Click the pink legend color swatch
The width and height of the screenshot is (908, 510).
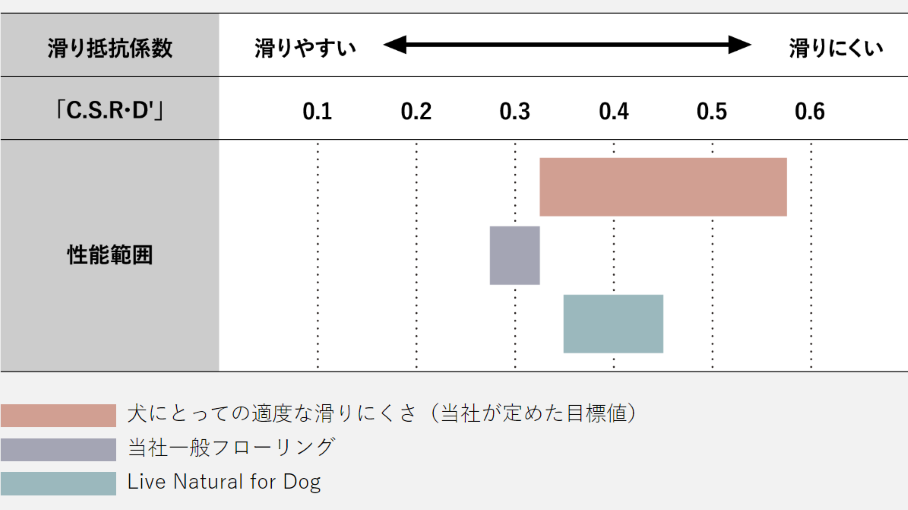click(x=58, y=415)
